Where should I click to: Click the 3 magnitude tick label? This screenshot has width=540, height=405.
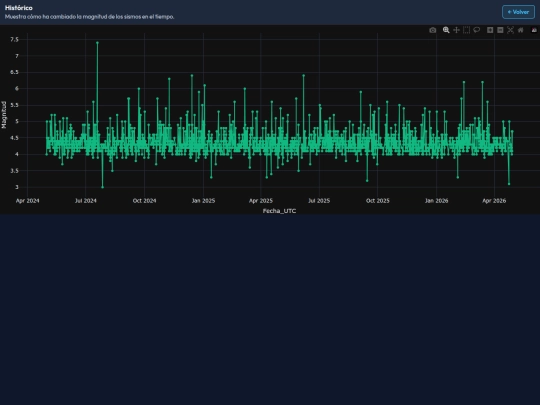point(17,187)
